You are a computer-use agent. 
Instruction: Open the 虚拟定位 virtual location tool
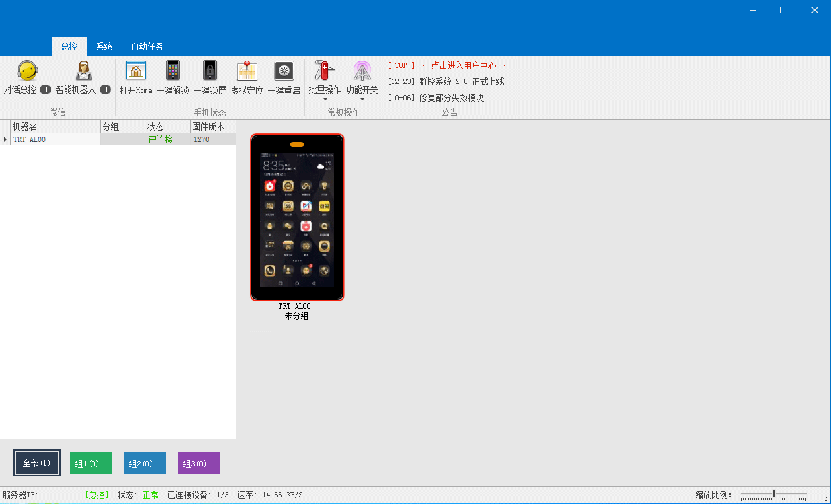246,74
